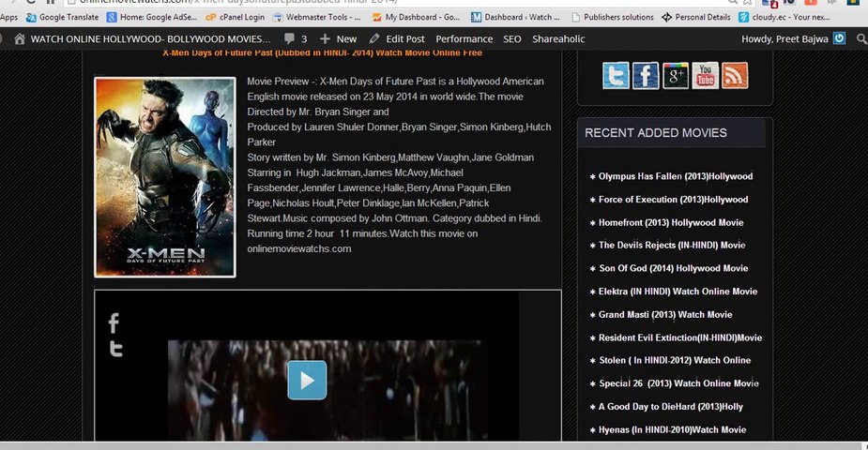The height and width of the screenshot is (450, 868).
Task: Open Elektra (IN HINDI) Watch Online link
Action: coord(678,292)
